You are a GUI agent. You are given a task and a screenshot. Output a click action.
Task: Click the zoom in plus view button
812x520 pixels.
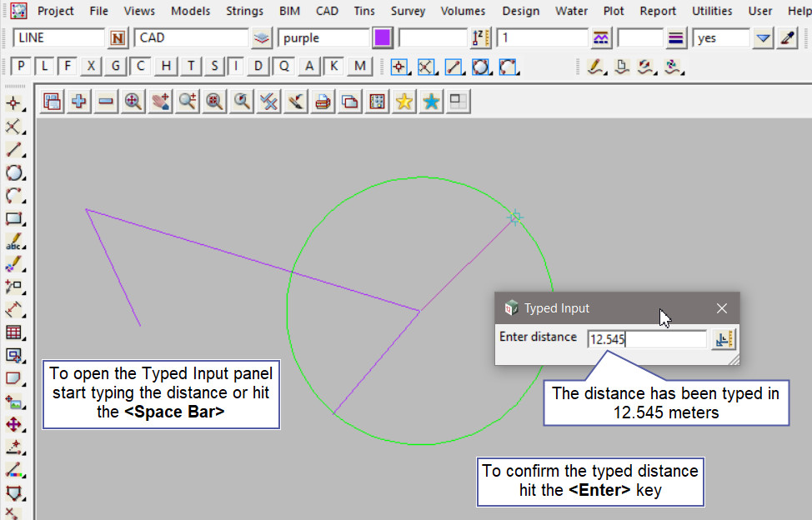pos(79,102)
